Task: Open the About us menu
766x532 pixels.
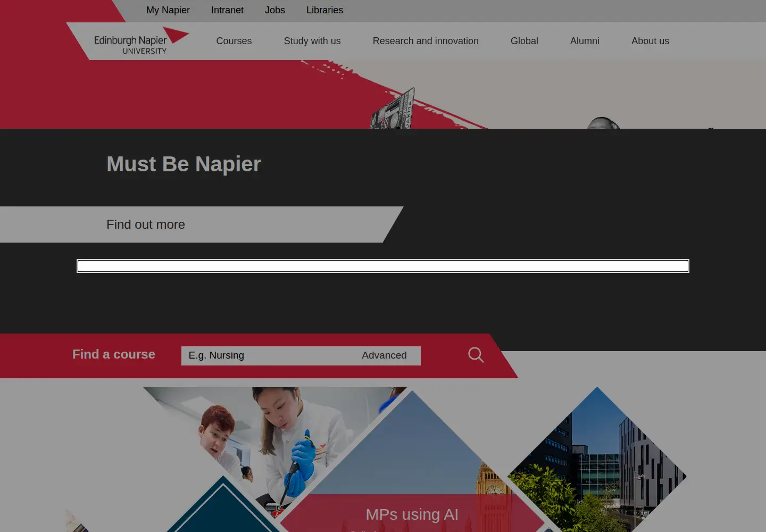Action: (650, 41)
